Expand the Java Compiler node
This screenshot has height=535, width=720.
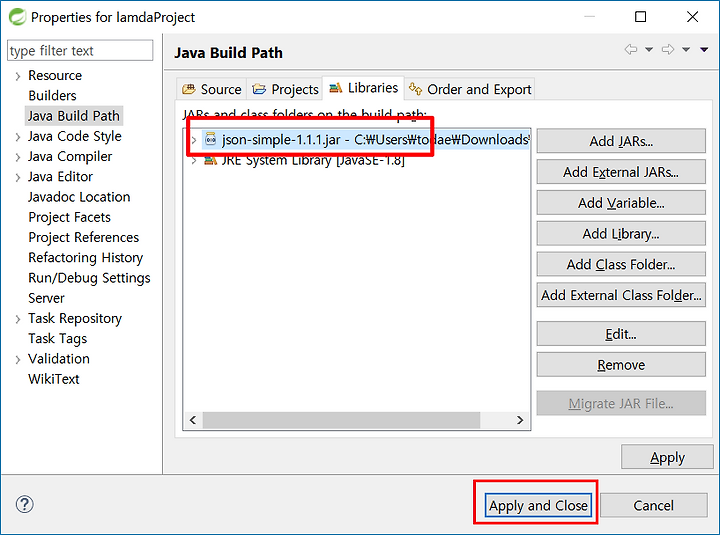point(18,157)
